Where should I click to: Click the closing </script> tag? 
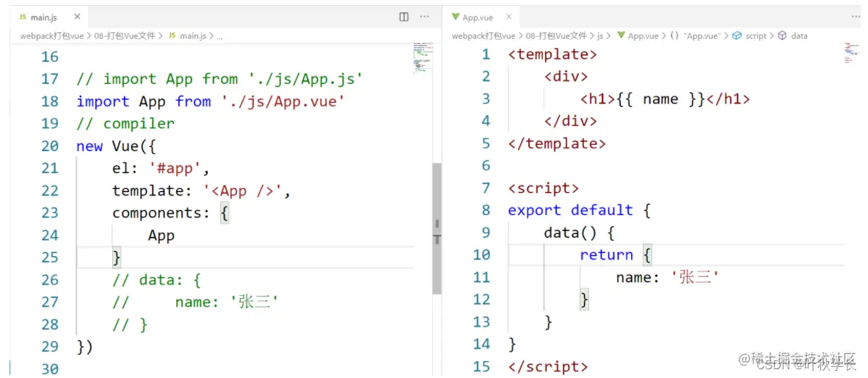click(548, 366)
